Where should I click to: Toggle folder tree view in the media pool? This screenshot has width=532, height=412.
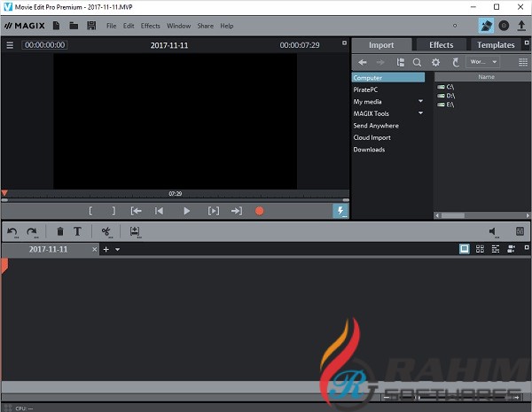401,62
